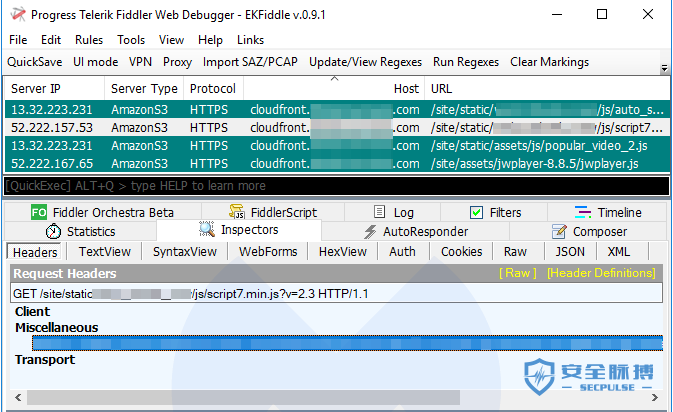The height and width of the screenshot is (412, 673).
Task: Click the horizontal scrollbar thumb
Action: pos(243,397)
